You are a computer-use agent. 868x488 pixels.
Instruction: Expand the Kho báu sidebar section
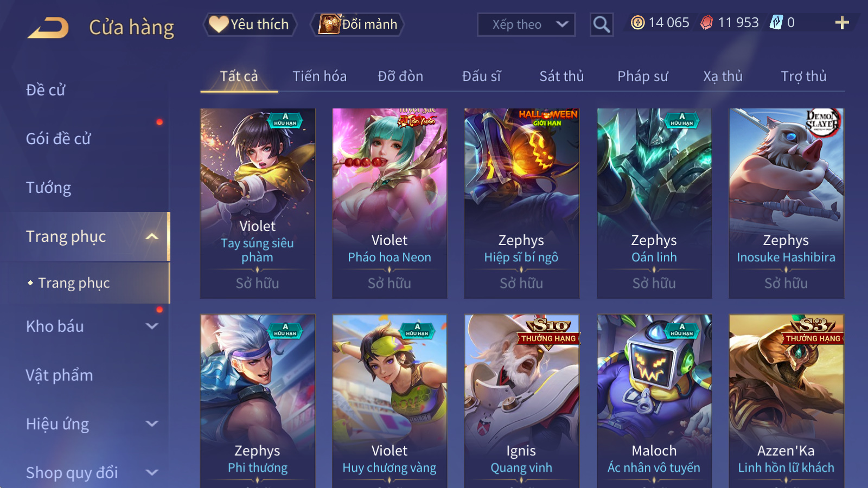[x=152, y=326]
